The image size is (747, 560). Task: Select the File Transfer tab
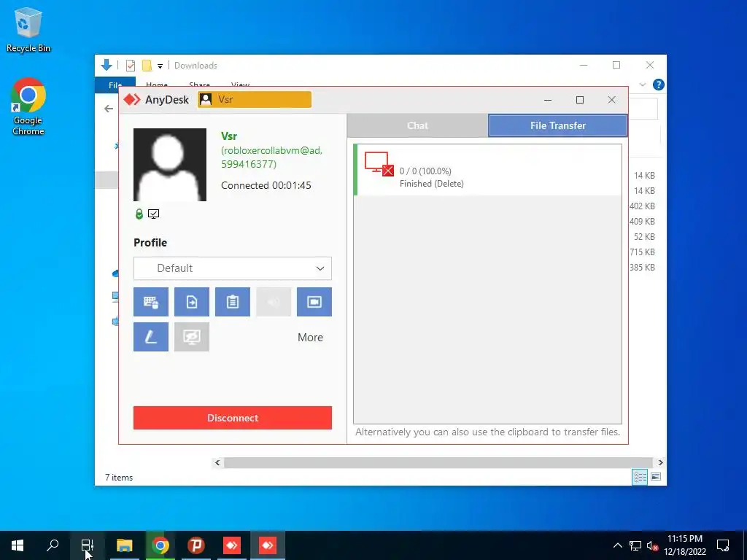[x=558, y=125]
